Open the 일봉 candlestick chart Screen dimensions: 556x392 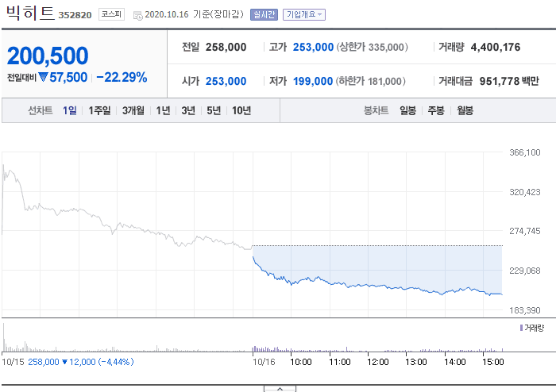pyautogui.click(x=407, y=111)
